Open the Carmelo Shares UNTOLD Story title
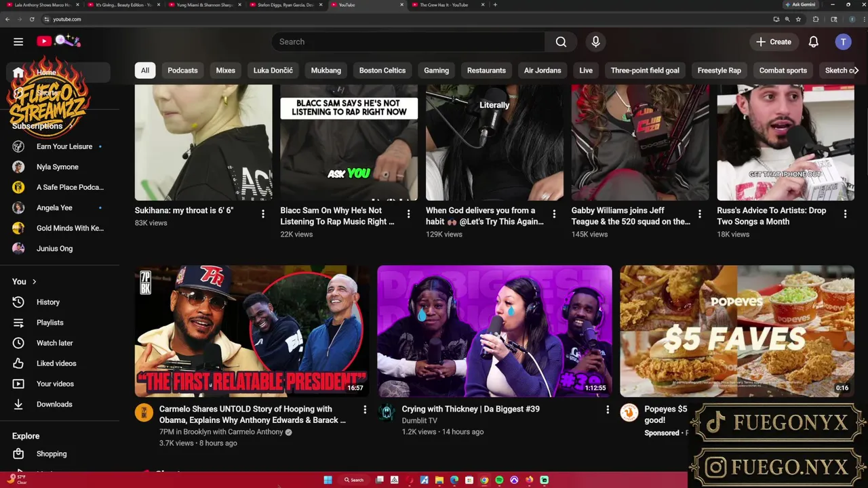868x488 pixels. 252,414
